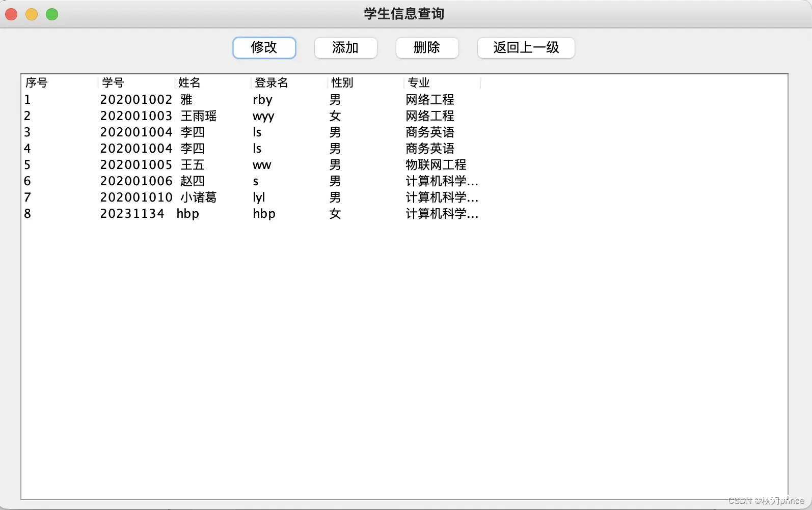Viewport: 812px width, 510px height.
Task: Select 网络工程 major in row 1
Action: 442,100
